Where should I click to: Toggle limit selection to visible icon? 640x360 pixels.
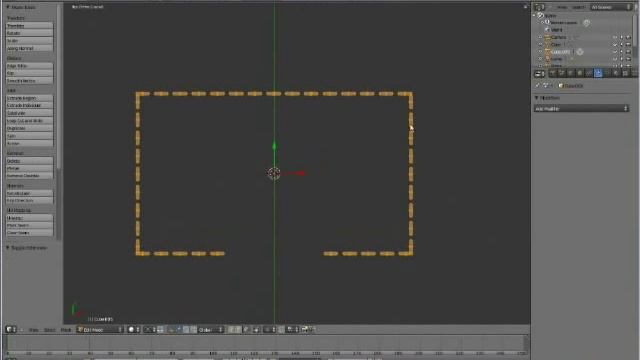tap(256, 329)
